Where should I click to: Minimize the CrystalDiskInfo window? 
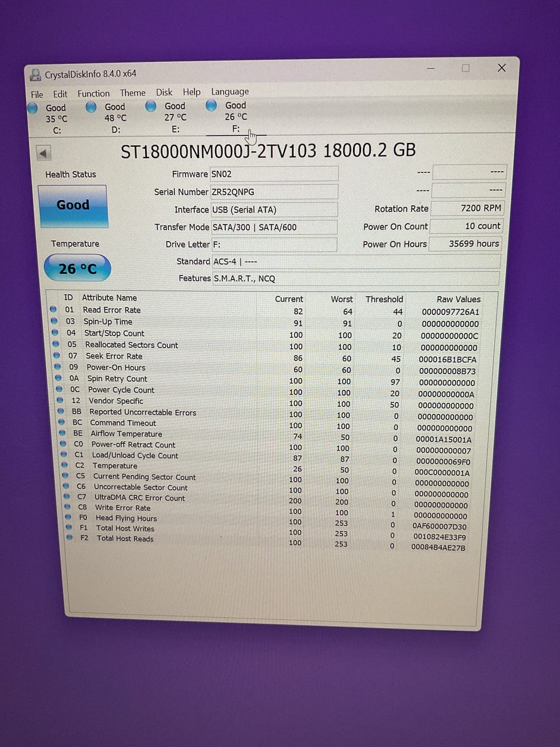tap(430, 69)
